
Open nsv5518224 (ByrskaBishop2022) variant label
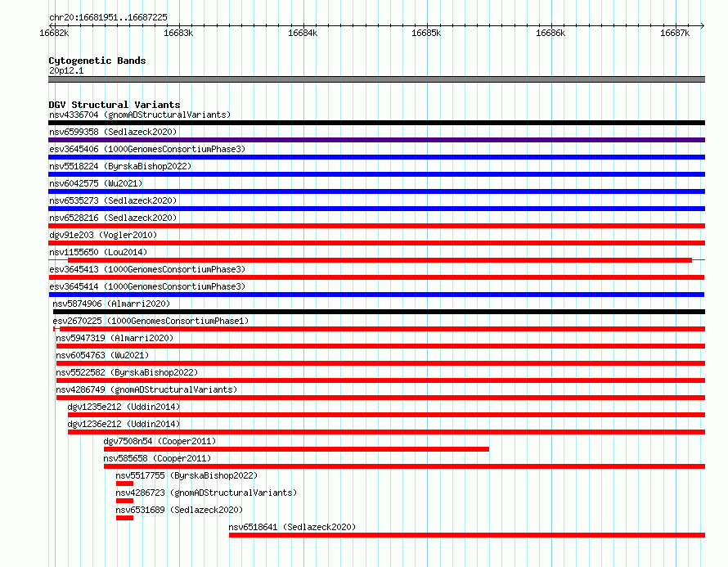120,166
